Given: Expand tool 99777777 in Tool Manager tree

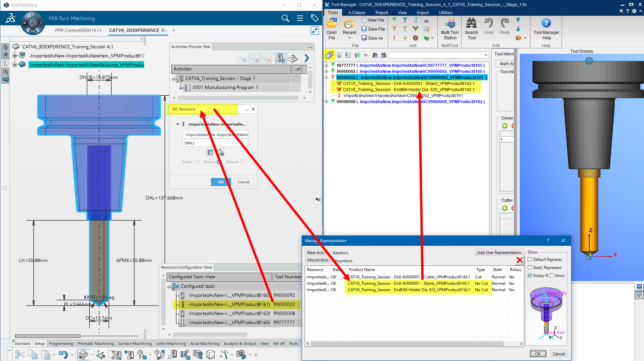Looking at the screenshot, I should pos(326,65).
